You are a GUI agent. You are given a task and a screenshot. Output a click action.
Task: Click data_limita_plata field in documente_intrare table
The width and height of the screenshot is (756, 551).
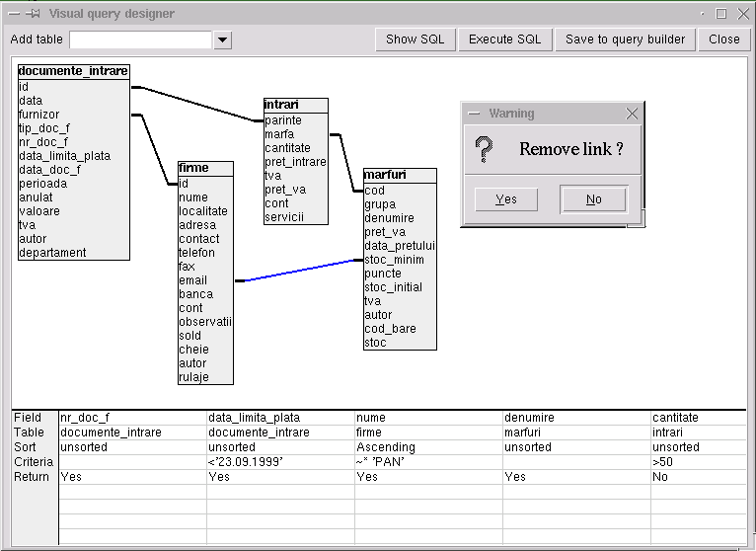pyautogui.click(x=64, y=156)
